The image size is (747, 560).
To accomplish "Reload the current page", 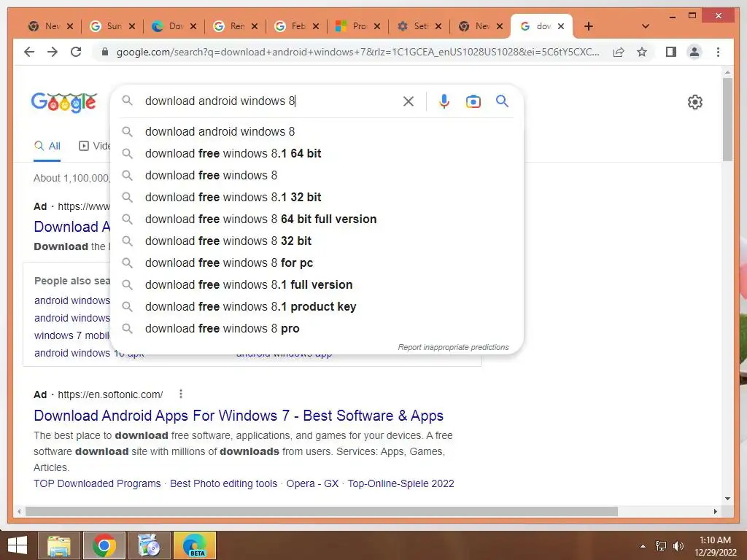I will [76, 52].
